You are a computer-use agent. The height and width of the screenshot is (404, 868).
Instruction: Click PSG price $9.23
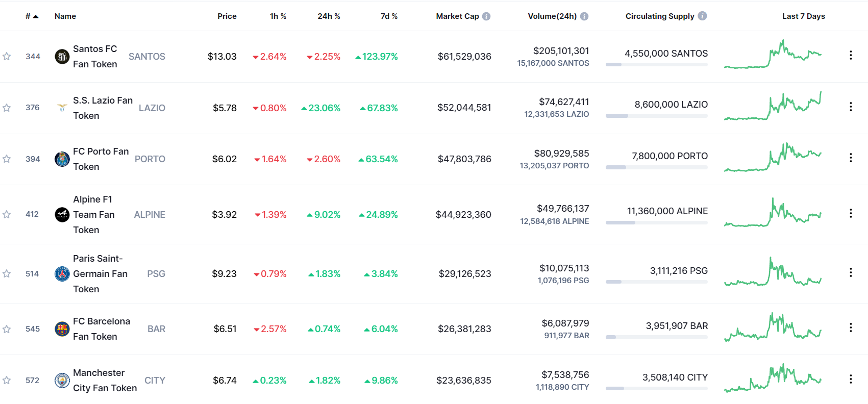pyautogui.click(x=225, y=274)
